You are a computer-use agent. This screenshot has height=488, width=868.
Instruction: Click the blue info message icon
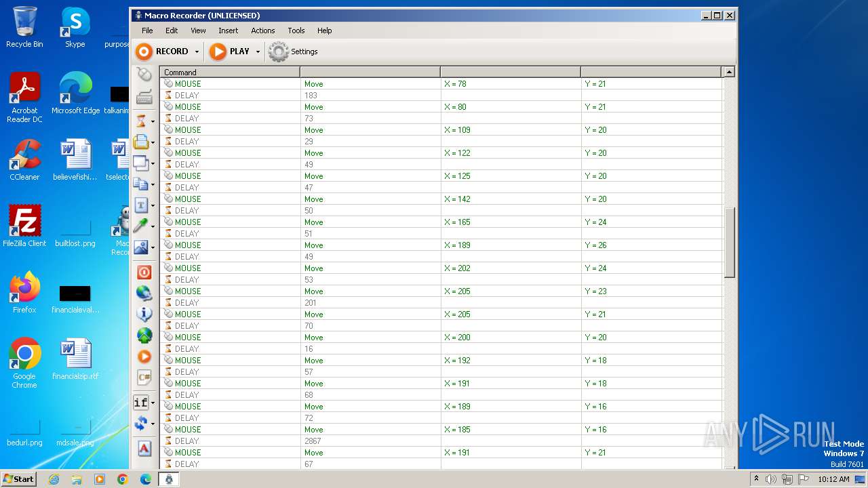(144, 314)
